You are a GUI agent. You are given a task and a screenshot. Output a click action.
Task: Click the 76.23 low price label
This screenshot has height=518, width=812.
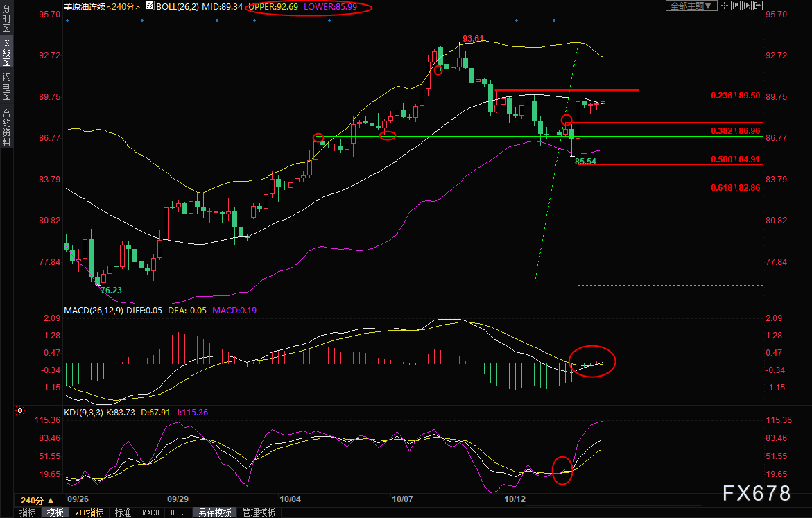[112, 290]
